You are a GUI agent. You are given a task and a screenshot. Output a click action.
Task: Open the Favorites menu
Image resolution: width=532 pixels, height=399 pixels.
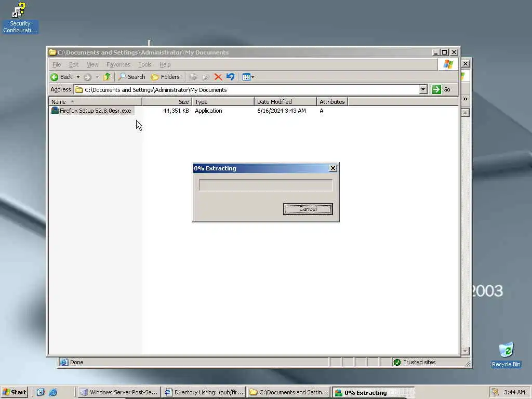(x=118, y=64)
